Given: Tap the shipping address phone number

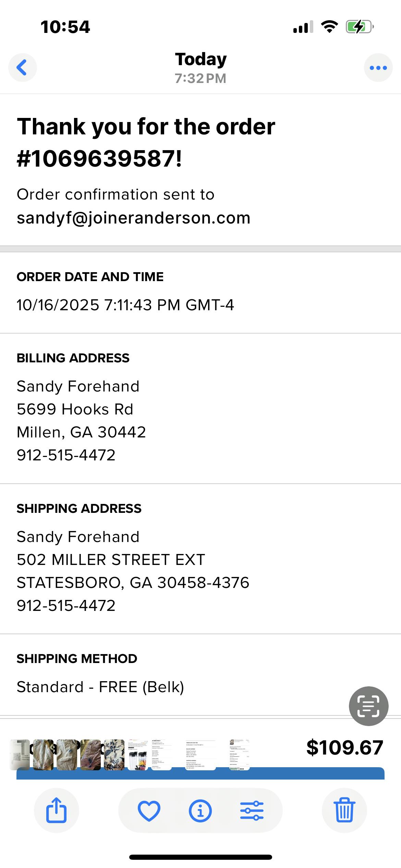Looking at the screenshot, I should (x=66, y=605).
